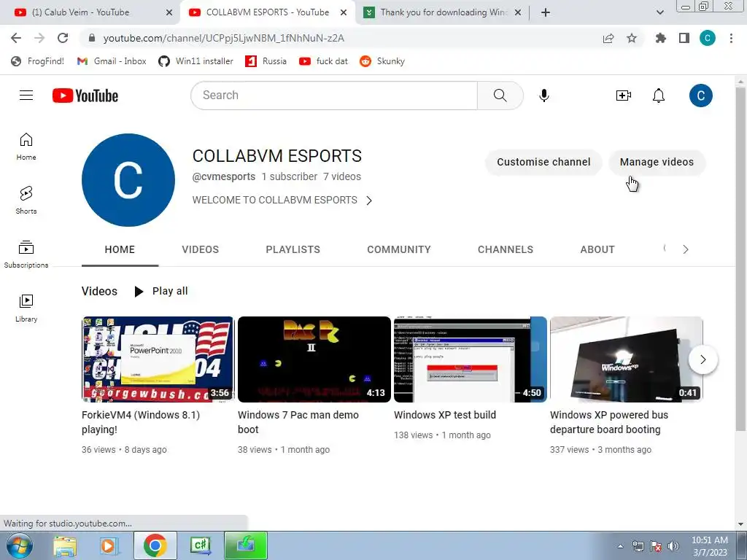Select the ABOUT channel tab

(597, 249)
